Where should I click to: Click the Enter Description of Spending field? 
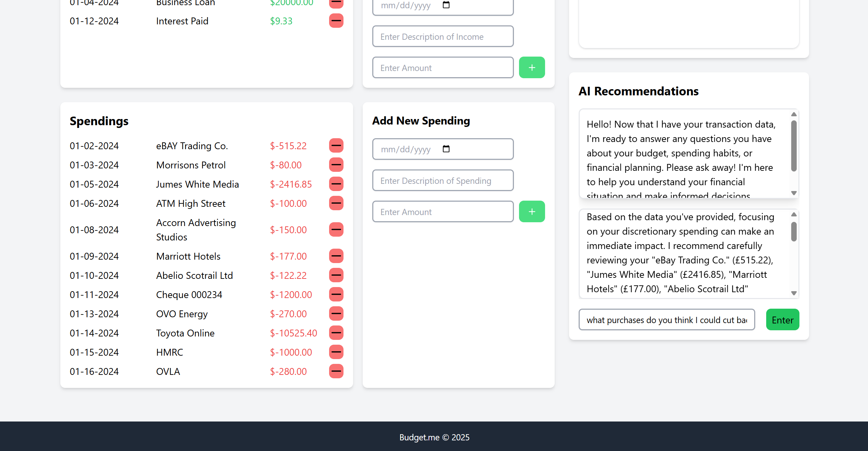443,181
